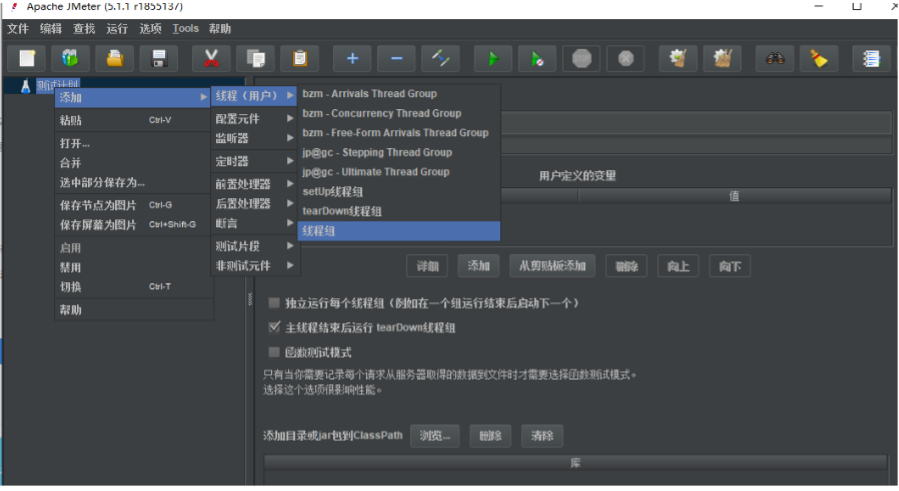899x491 pixels.
Task: Expand 配置元件 submenu
Action: coord(254,119)
